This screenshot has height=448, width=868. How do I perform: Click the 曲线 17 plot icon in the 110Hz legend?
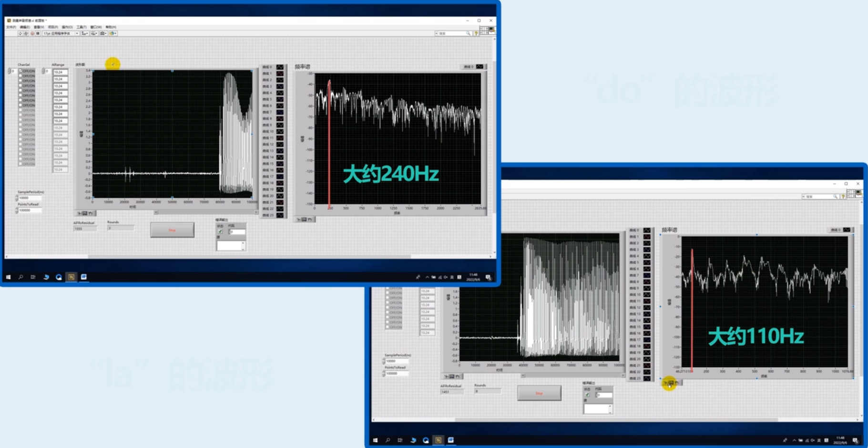(647, 340)
